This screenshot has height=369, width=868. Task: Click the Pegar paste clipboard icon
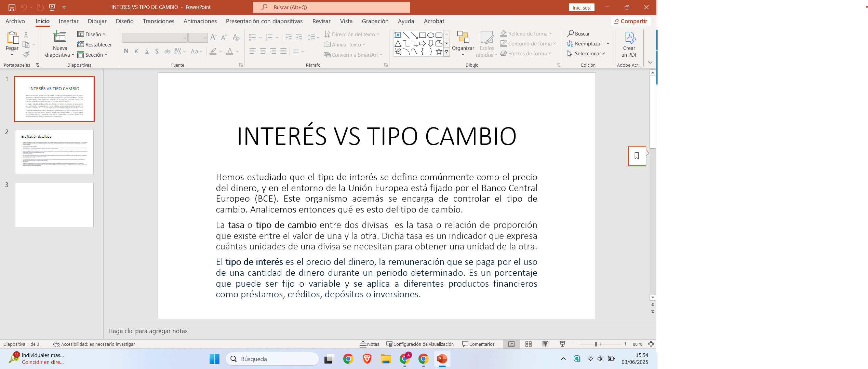pyautogui.click(x=13, y=38)
